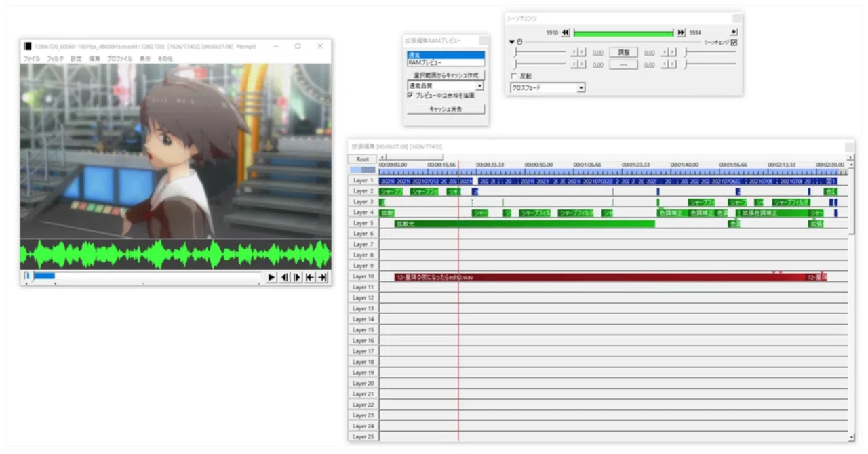The width and height of the screenshot is (868, 454).
Task: Increase second row right value with right arrow
Action: coord(672,64)
